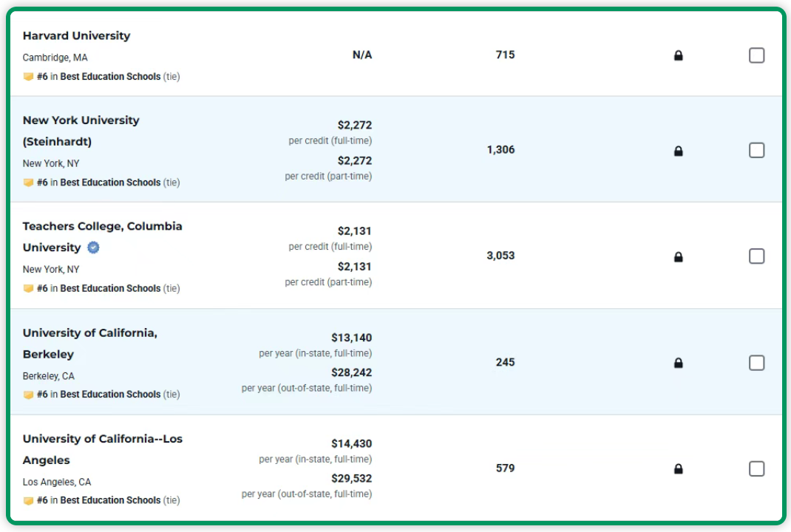Visit Teachers College, Columbia University page
The image size is (791, 532).
(x=102, y=226)
